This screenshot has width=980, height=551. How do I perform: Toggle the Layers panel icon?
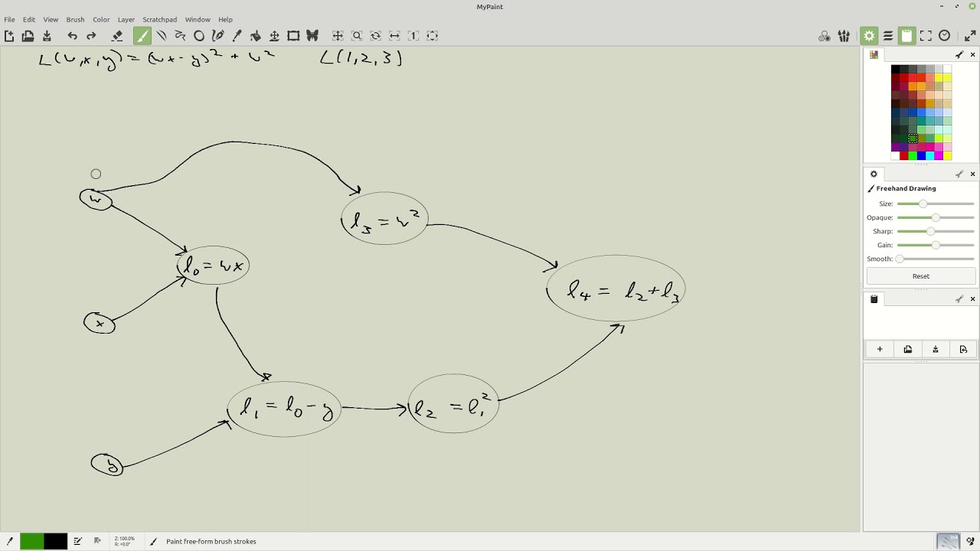(x=888, y=36)
